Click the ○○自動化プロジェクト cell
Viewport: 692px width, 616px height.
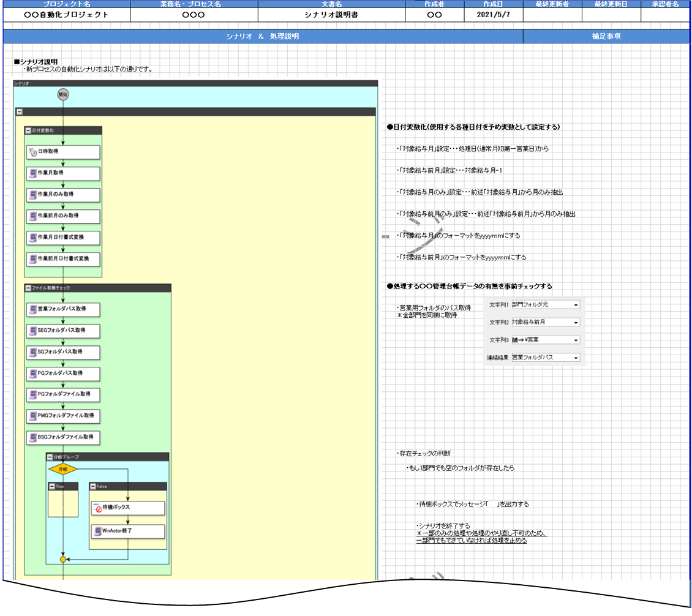point(66,15)
